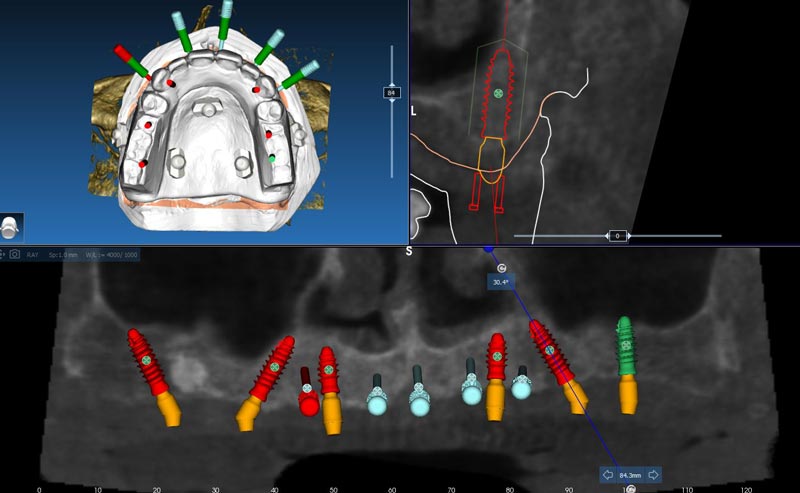Click the 30.4° angle value label
800x493 pixels.
pyautogui.click(x=500, y=282)
